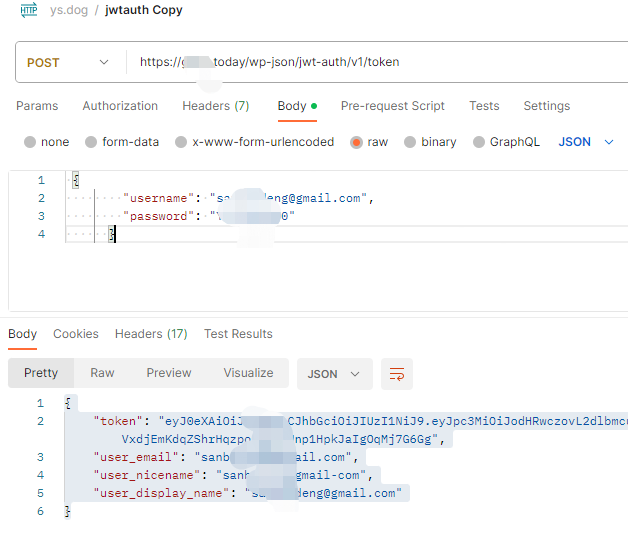The width and height of the screenshot is (628, 542).
Task: Toggle the response word wrap icon
Action: (397, 374)
